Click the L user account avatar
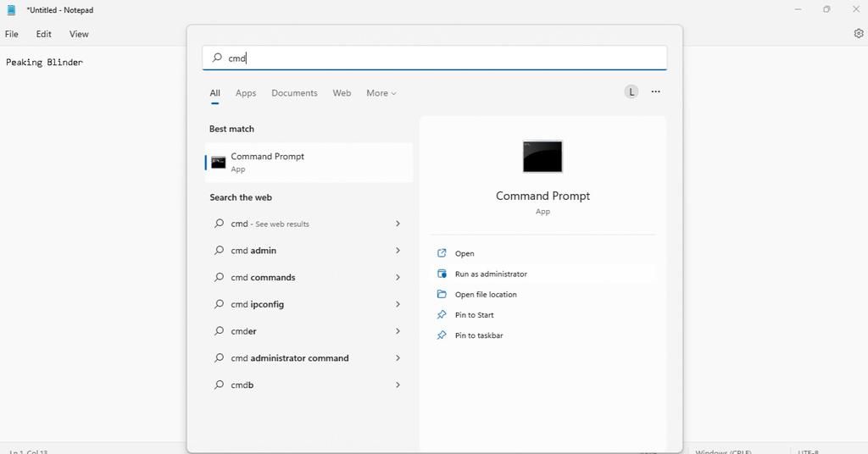 [x=631, y=91]
